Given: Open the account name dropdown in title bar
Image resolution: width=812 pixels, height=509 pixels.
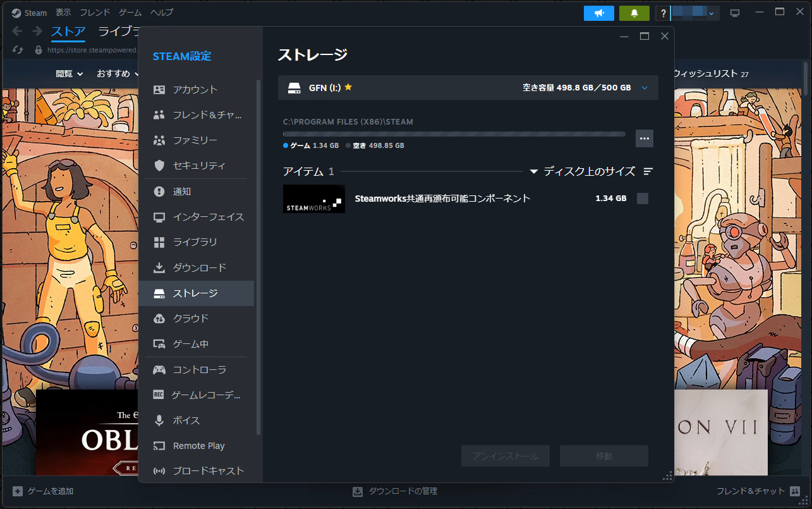Looking at the screenshot, I should [x=694, y=13].
